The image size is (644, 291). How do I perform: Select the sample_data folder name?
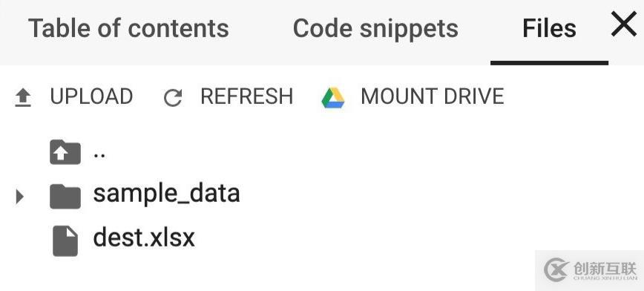166,194
